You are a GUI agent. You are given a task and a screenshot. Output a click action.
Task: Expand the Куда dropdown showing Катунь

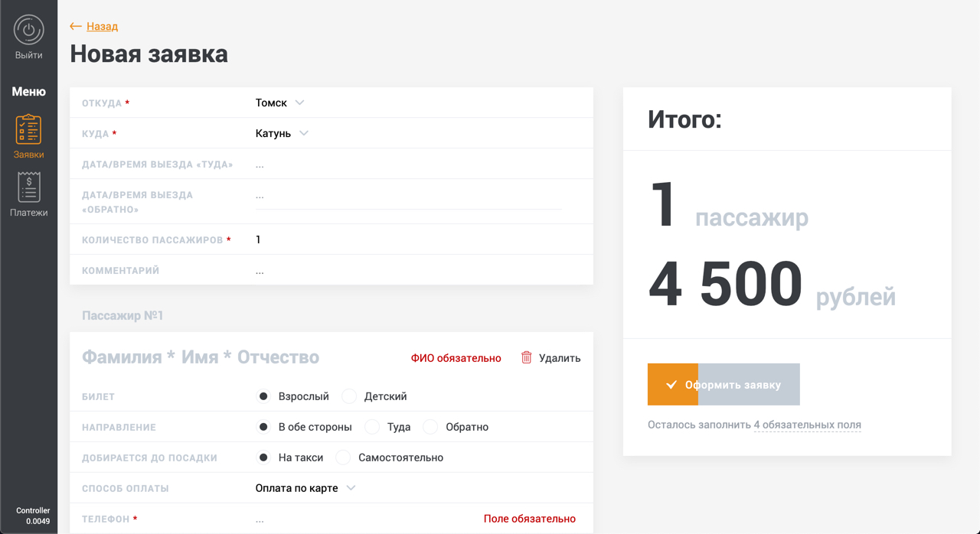click(283, 133)
